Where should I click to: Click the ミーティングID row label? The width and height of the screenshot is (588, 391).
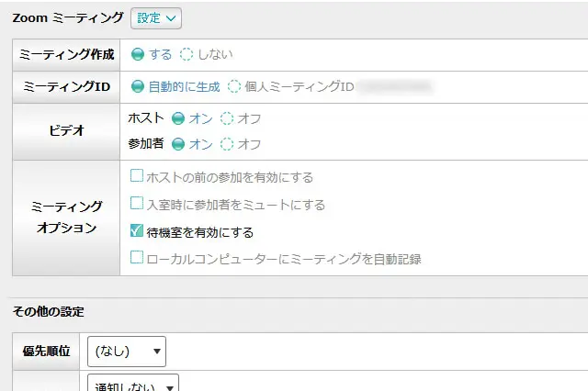[x=66, y=87]
